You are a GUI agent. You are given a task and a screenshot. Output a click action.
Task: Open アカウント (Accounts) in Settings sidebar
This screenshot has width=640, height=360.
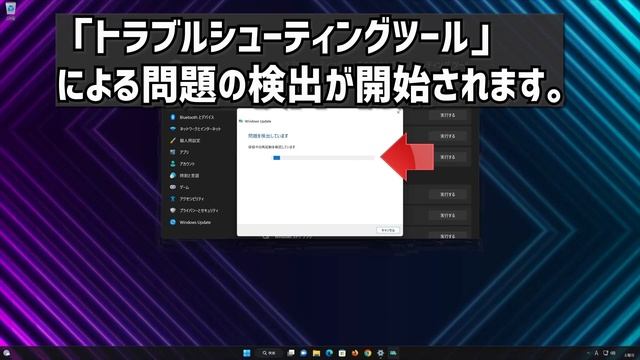[183, 164]
